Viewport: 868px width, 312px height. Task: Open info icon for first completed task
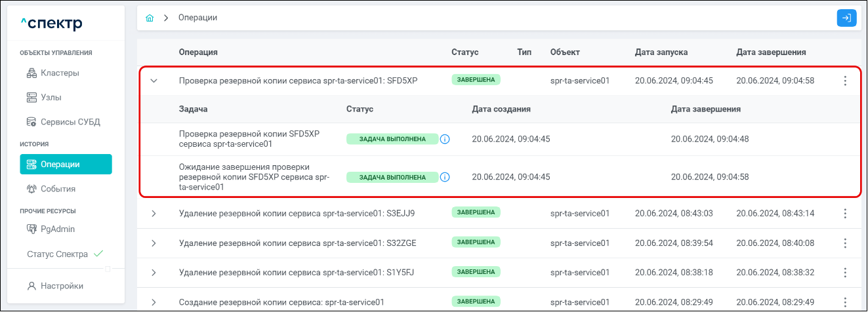pyautogui.click(x=445, y=139)
